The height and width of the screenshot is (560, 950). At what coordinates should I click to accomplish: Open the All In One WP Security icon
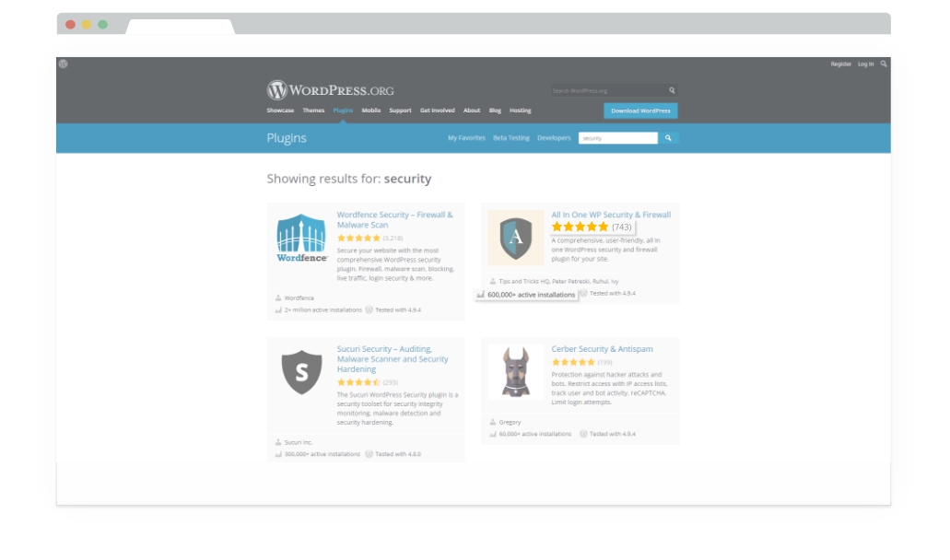click(x=516, y=238)
